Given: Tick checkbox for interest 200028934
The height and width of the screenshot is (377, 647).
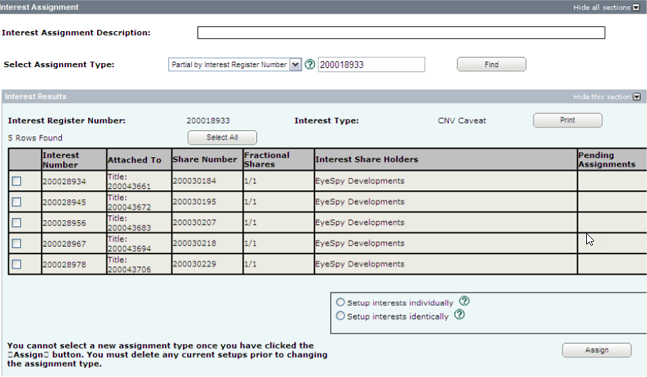Looking at the screenshot, I should 17,181.
